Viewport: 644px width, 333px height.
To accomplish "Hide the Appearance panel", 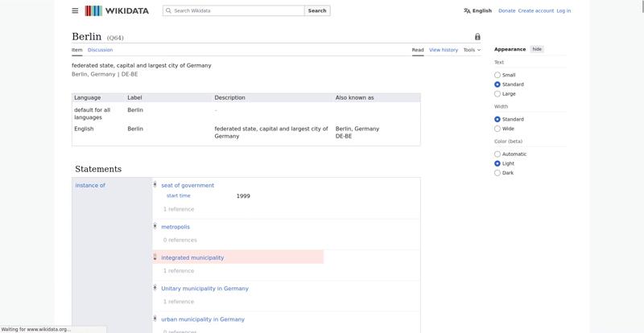I will click(537, 49).
